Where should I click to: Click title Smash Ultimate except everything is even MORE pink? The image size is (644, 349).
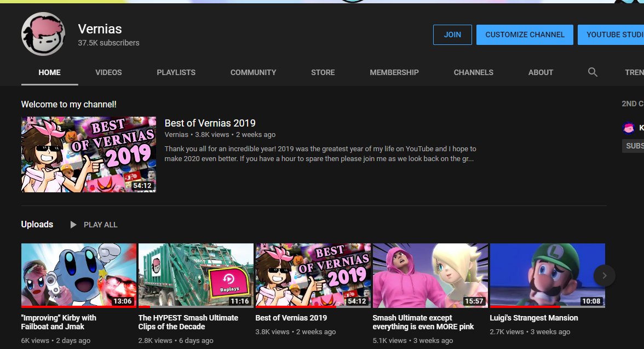tap(423, 322)
